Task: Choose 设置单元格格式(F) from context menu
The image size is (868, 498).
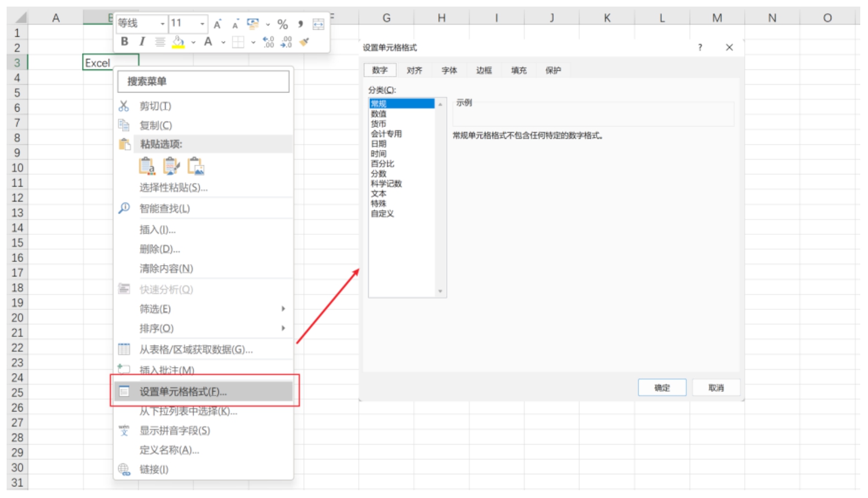Action: [183, 391]
